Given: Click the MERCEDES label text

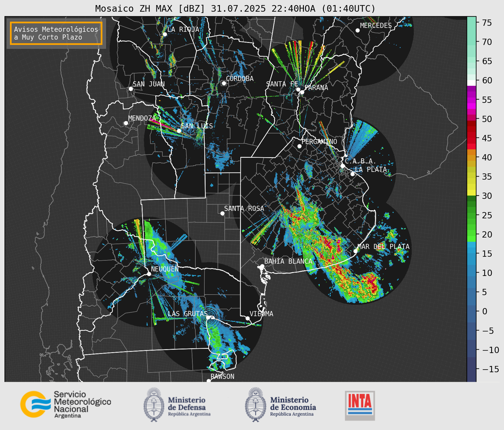Looking at the screenshot, I should coord(376,26).
